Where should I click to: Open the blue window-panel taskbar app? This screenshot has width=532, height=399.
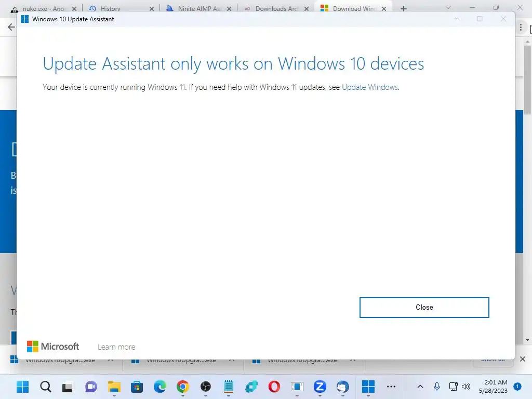coord(297,387)
